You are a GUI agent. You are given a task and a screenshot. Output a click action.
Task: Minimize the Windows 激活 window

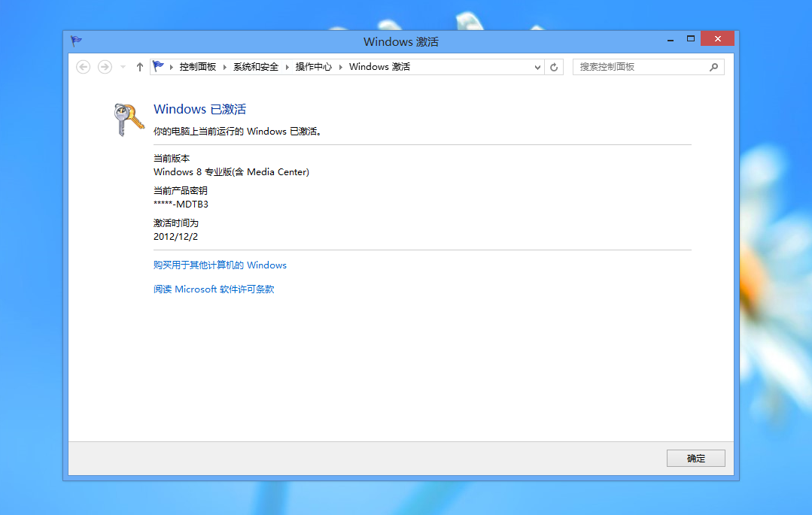[x=671, y=39]
